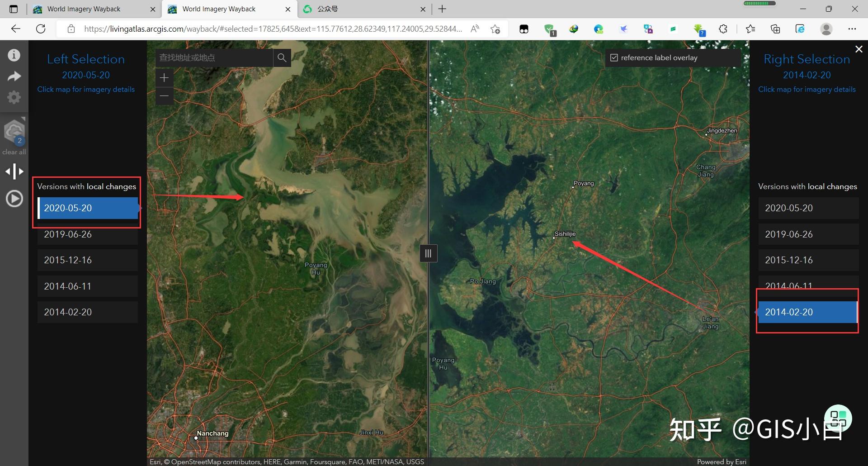The image size is (868, 466).
Task: Click the share arrow icon in sidebar
Action: point(14,76)
